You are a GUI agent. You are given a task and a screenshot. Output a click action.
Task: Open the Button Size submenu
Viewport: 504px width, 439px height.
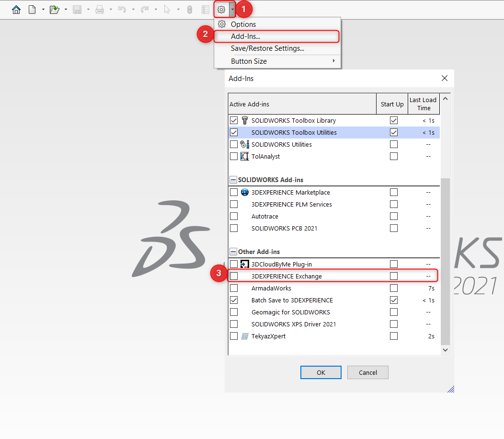[277, 61]
